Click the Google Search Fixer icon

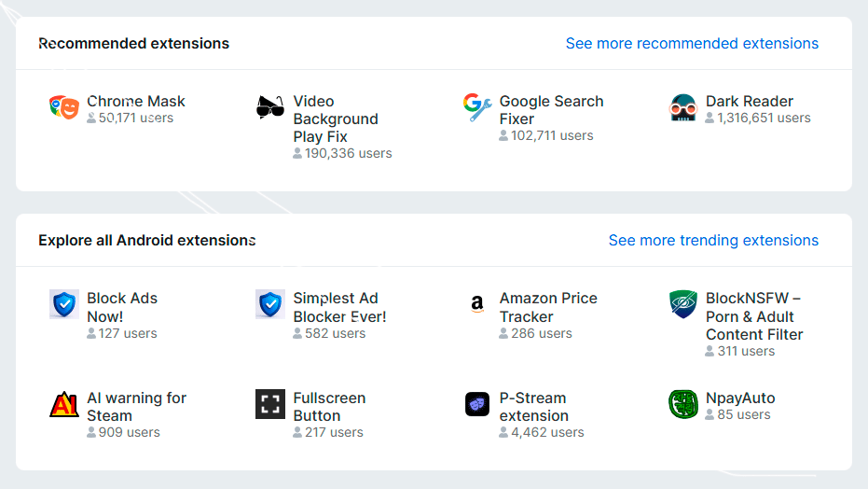click(x=476, y=107)
